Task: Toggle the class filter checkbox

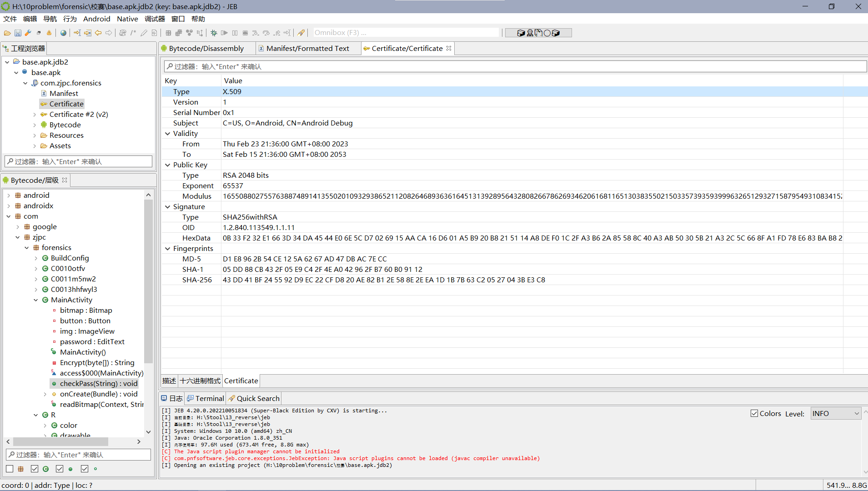Action: [x=35, y=469]
